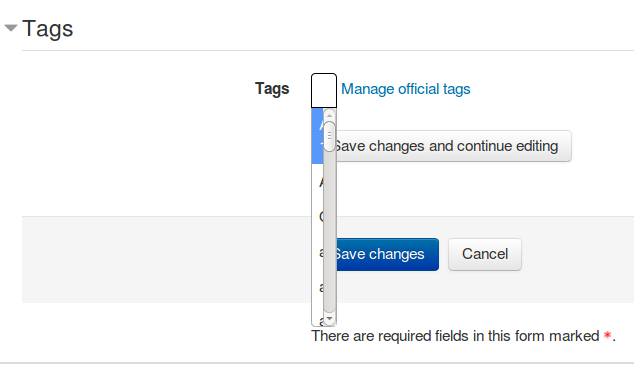Click the suggestions list scrollbar thumb
Viewport: 634px width, 365px height.
330,137
